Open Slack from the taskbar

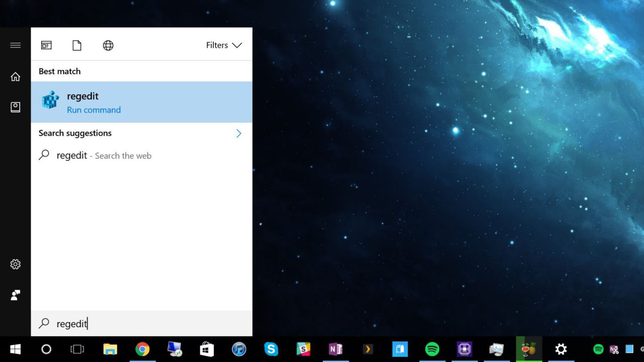tap(303, 349)
